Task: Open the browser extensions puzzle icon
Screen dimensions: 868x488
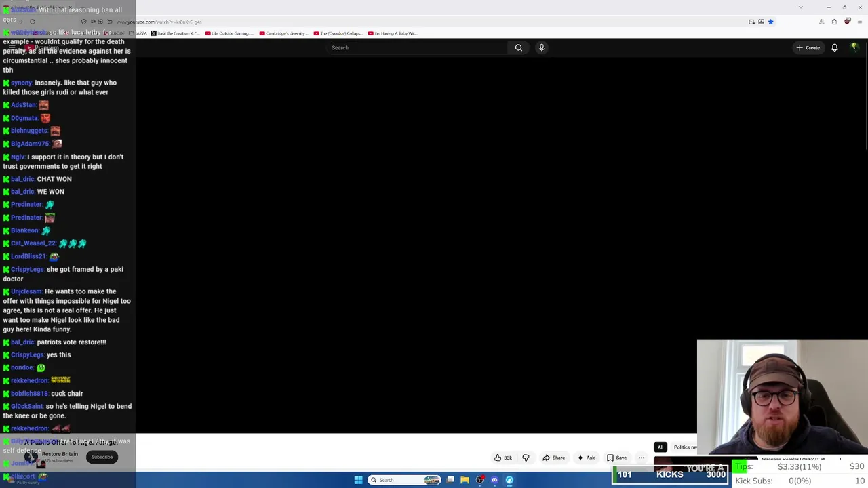Action: (834, 22)
